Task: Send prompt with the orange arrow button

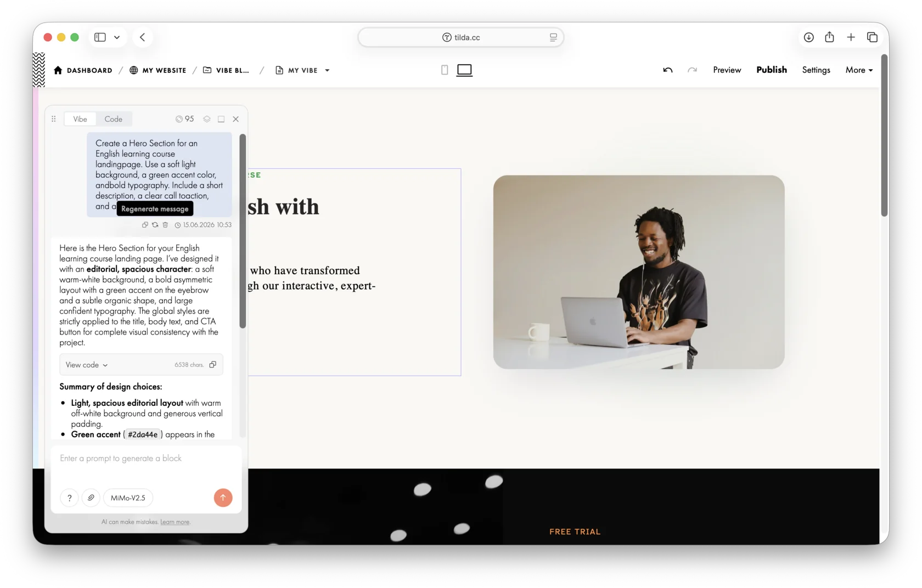Action: click(x=223, y=498)
